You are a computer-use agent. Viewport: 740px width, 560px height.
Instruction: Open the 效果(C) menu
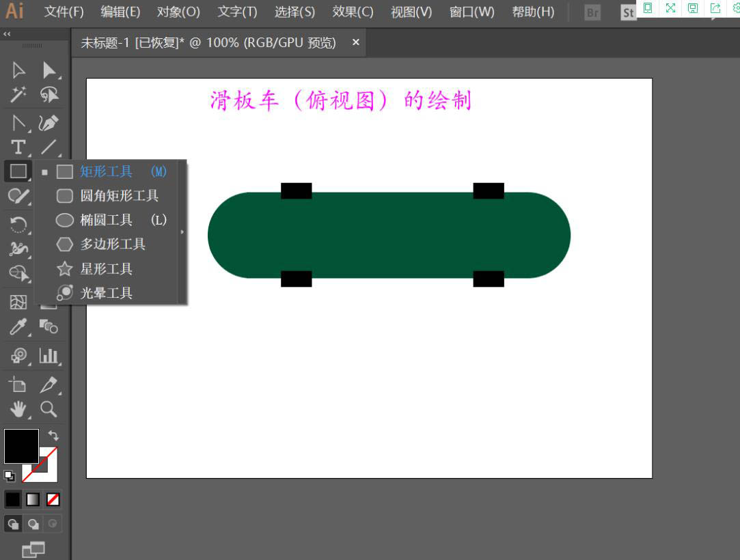(x=353, y=12)
